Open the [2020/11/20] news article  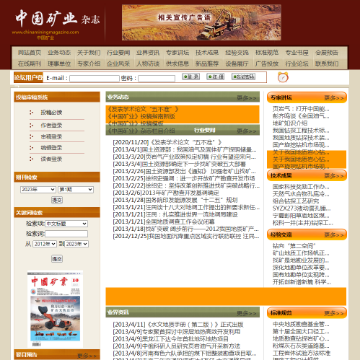[167, 142]
